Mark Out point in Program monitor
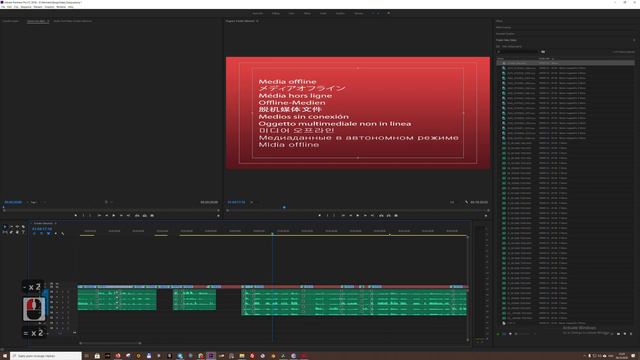Screen dimensions: 640x360 point(334,216)
